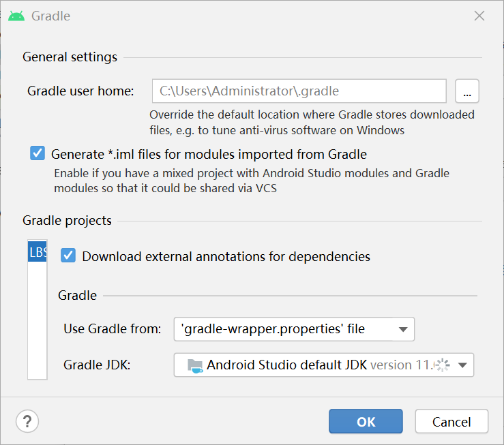Screen dimensions: 504x445
Task: Close the Gradle dialog
Action: (x=479, y=16)
